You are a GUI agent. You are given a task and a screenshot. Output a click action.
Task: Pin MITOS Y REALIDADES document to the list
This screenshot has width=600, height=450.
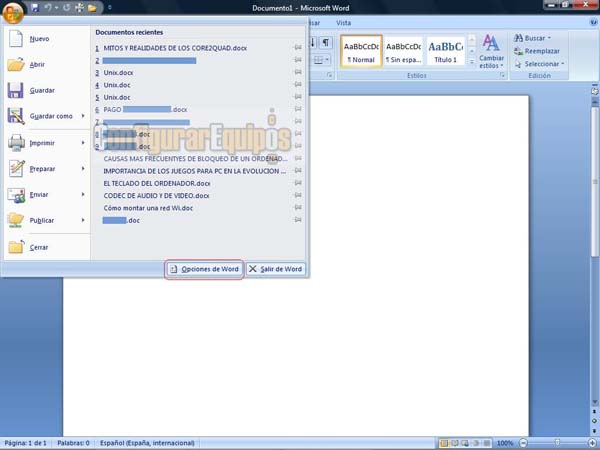click(x=298, y=47)
